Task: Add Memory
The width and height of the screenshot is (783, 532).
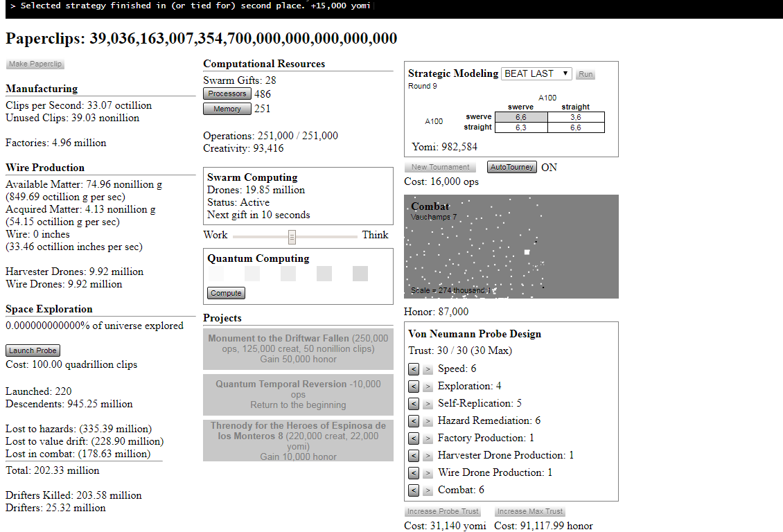Action: (227, 109)
